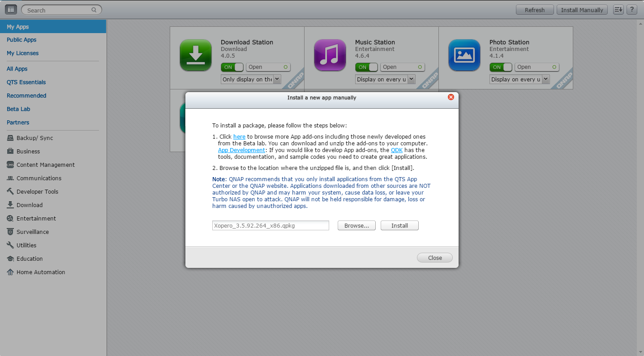Screen dimensions: 644x356
Task: Click the Business briefcase icon
Action: point(10,151)
